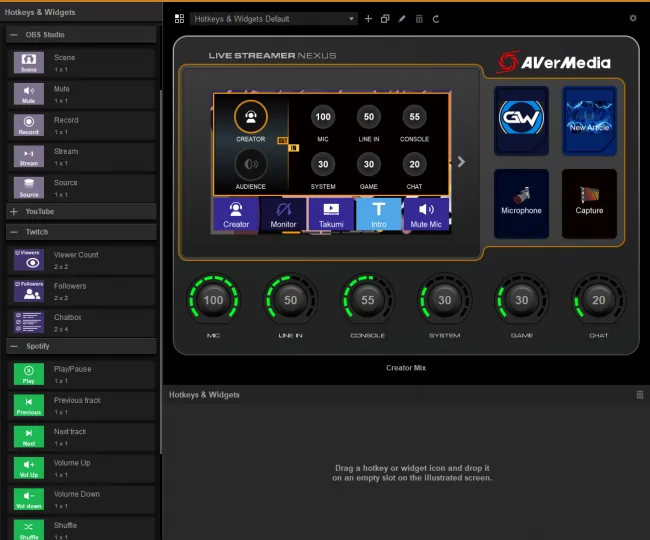
Task: Select the OBS Mute hotkey icon
Action: (29, 94)
